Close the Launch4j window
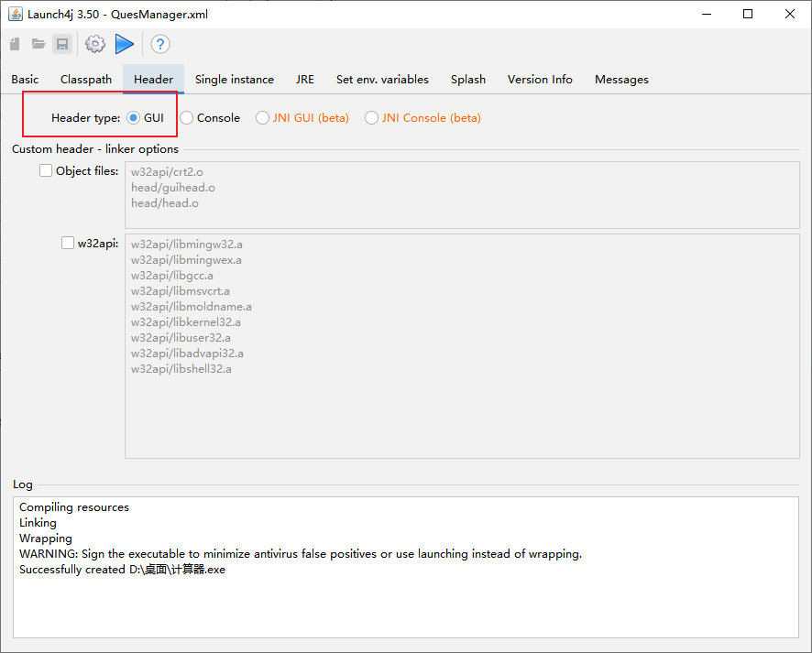Viewport: 812px width, 653px height. pos(790,14)
